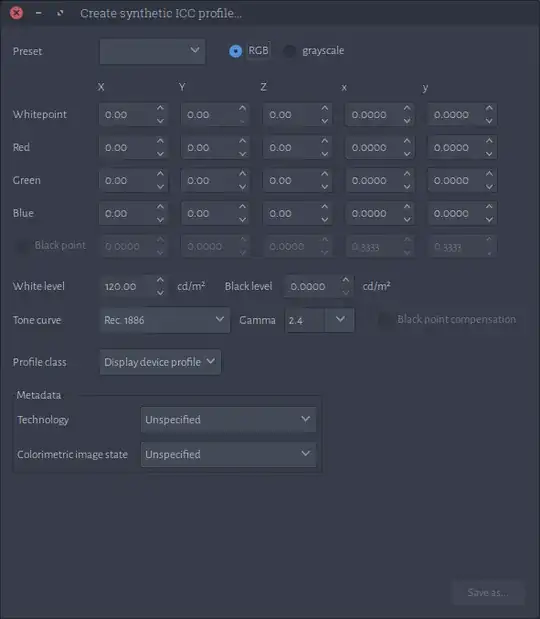This screenshot has width=540, height=619.
Task: Maximize the ICC profile window
Action: click(x=60, y=13)
